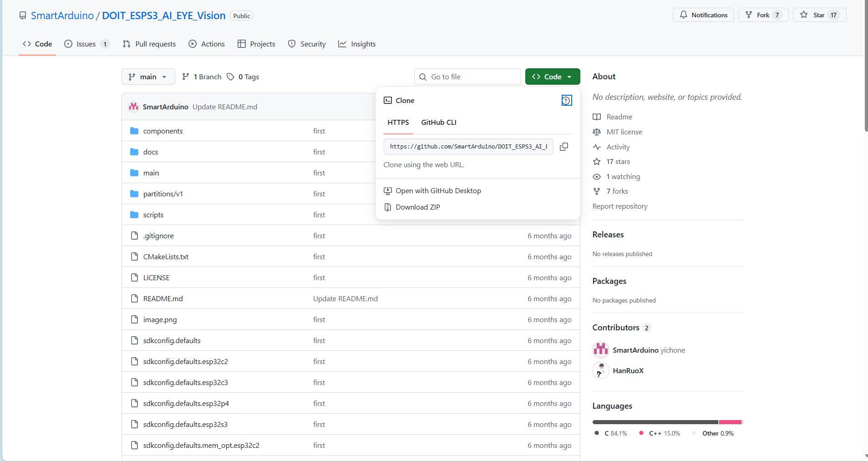The image size is (868, 462).
Task: Click HanRuoX contributor avatar
Action: 600,370
